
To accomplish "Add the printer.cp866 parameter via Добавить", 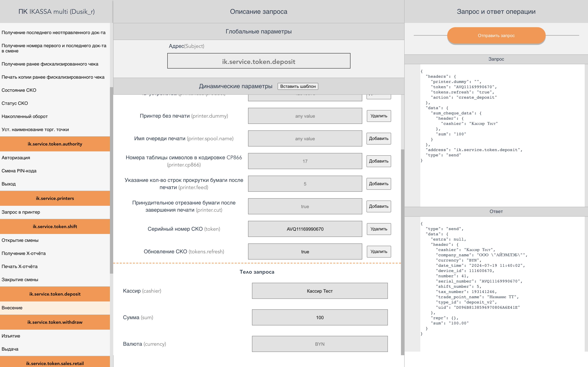I will pyautogui.click(x=378, y=161).
